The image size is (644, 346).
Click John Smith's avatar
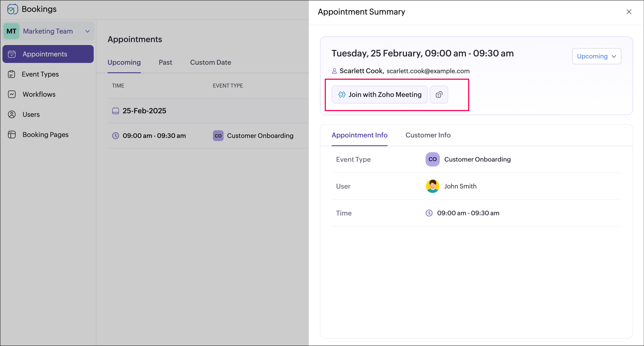[432, 186]
